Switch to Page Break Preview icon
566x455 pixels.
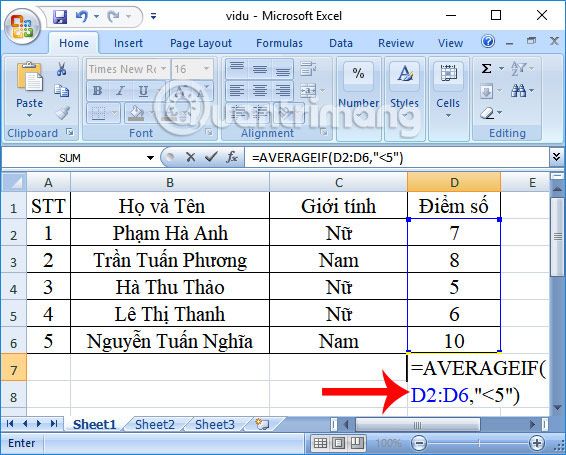pos(356,443)
